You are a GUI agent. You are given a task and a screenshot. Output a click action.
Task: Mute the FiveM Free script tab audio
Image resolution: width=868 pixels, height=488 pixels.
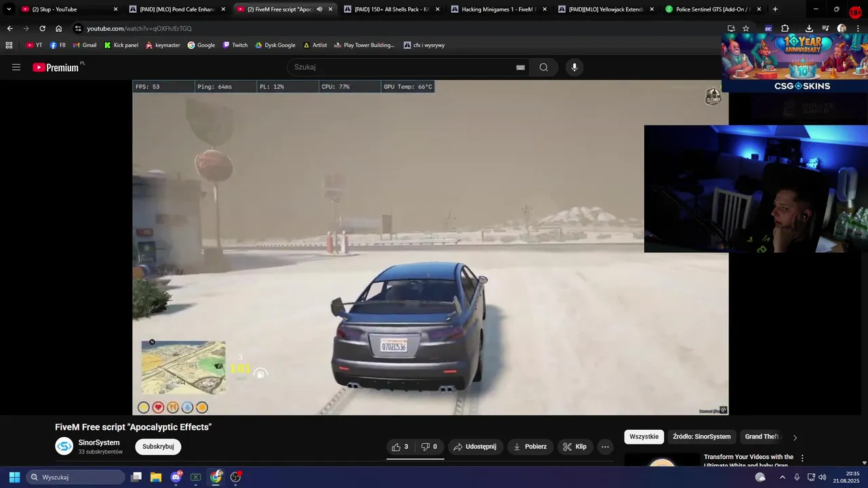click(x=319, y=9)
